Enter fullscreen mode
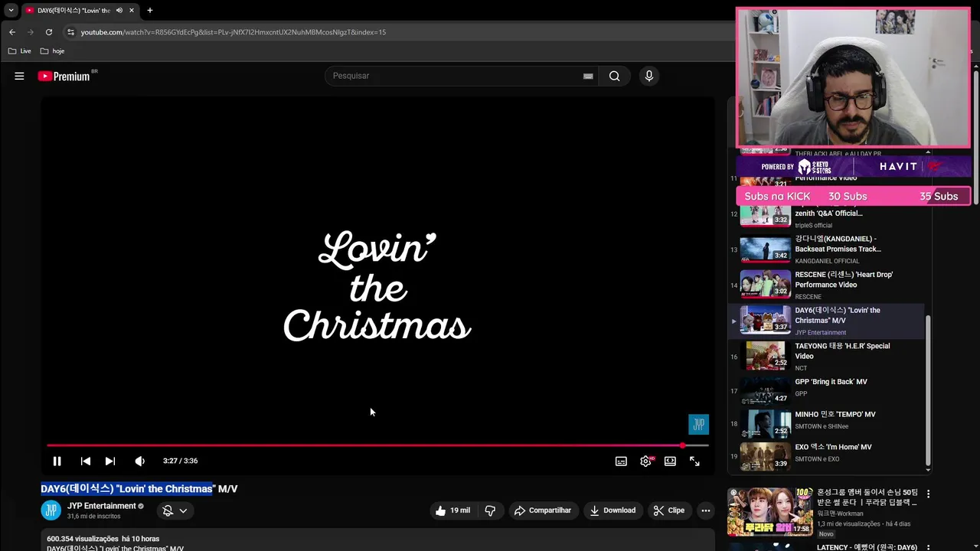 click(694, 461)
